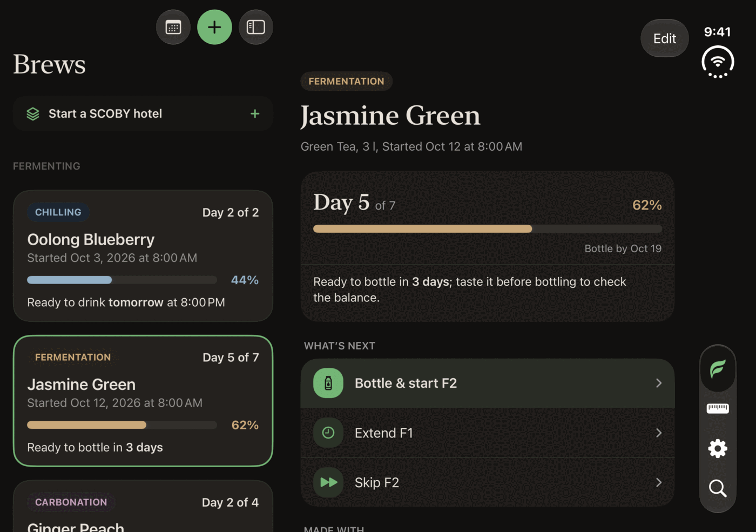Click "Bottle by Oct 19" text
Screen dimensions: 756x532
click(623, 248)
